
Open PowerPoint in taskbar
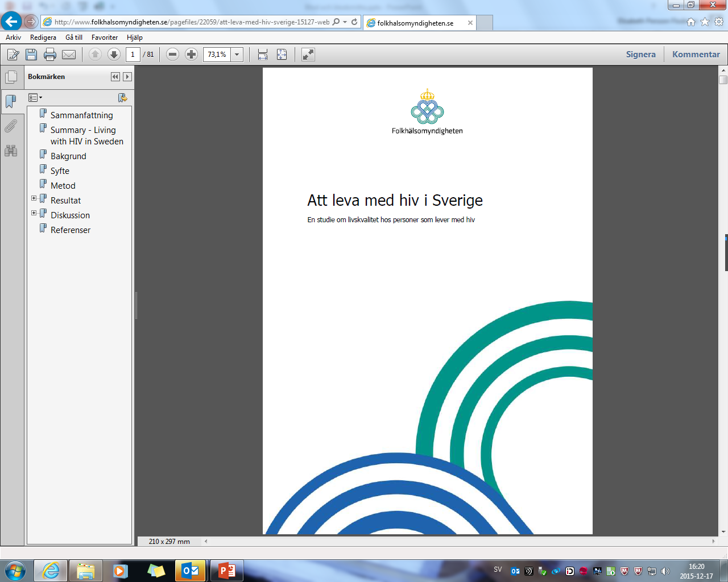(x=226, y=571)
